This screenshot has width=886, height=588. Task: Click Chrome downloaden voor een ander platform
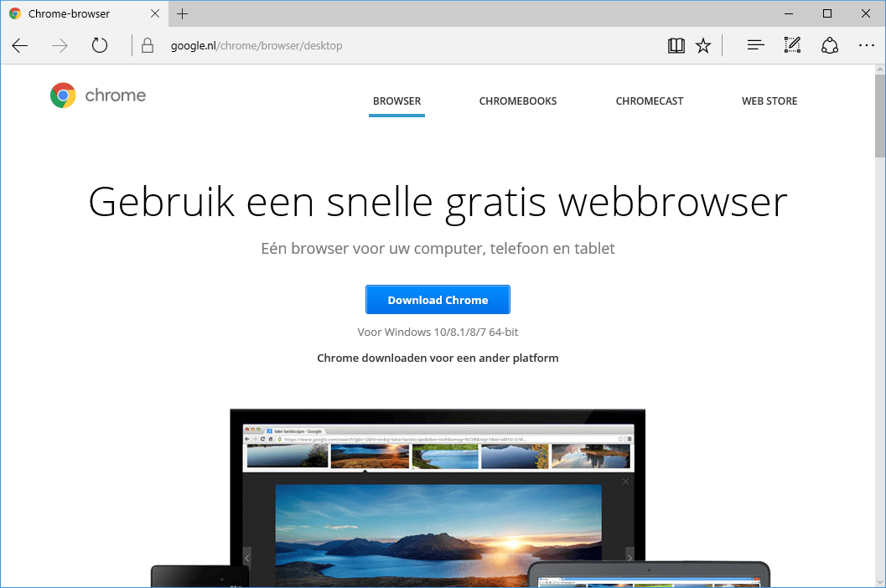[x=438, y=358]
